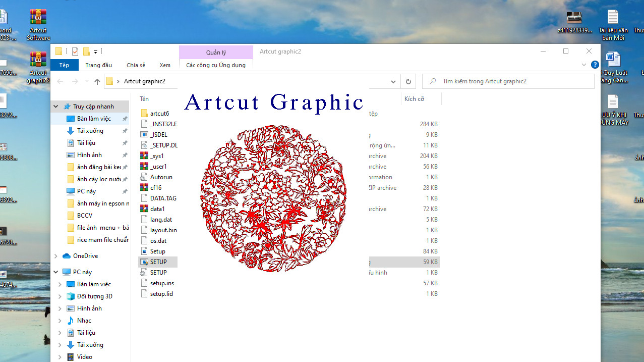Open Tải xuống in quick access
Screen dimensions: 644x362
(90, 131)
